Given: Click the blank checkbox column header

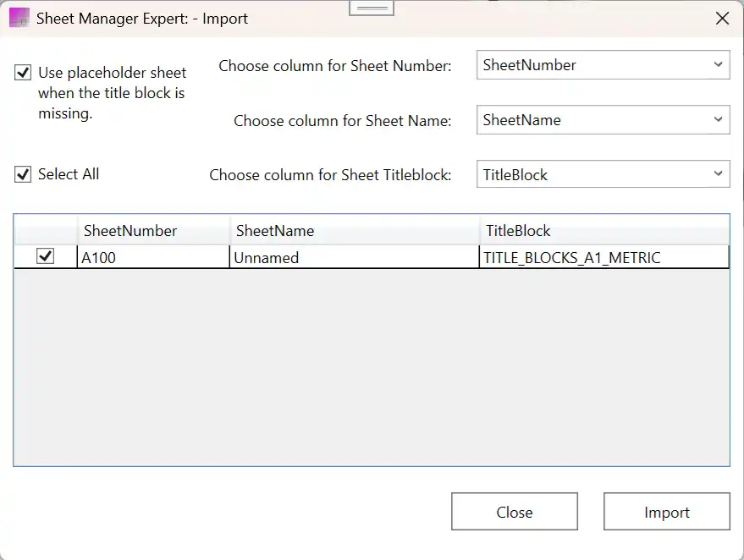Looking at the screenshot, I should 46,230.
